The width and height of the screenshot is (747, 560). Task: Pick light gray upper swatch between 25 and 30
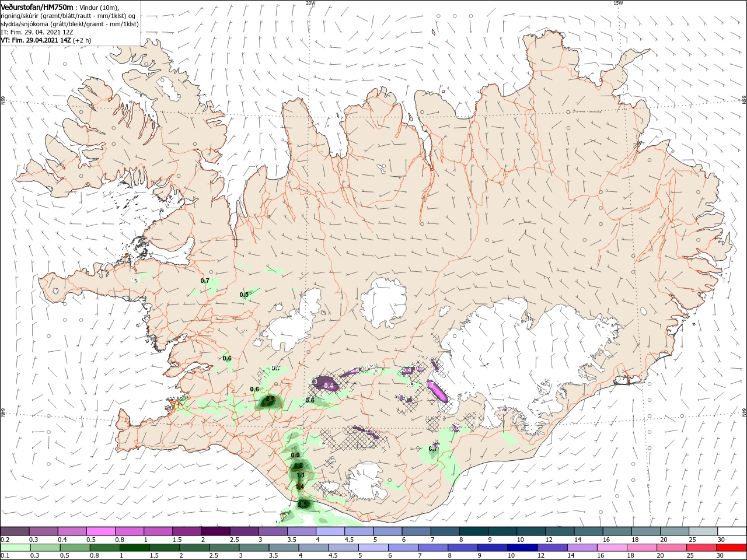[703, 531]
